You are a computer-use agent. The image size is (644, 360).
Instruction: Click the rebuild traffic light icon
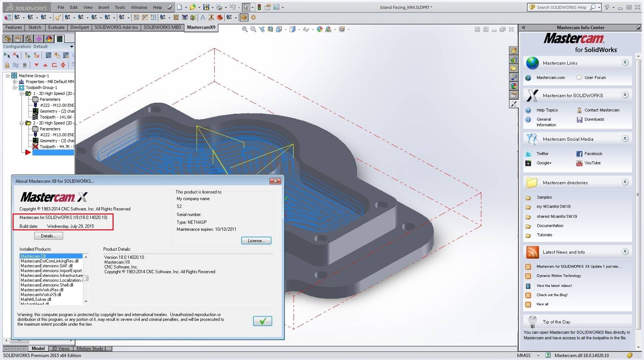(259, 7)
